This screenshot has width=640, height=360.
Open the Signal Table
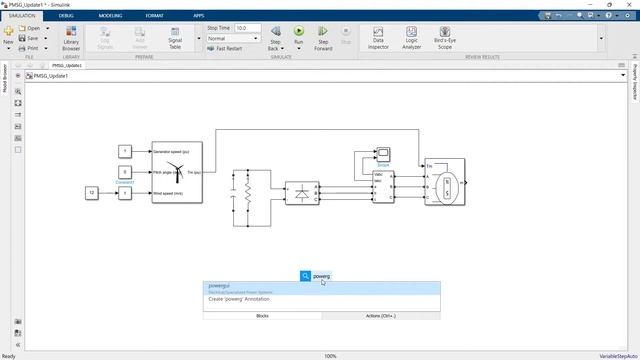[175, 38]
